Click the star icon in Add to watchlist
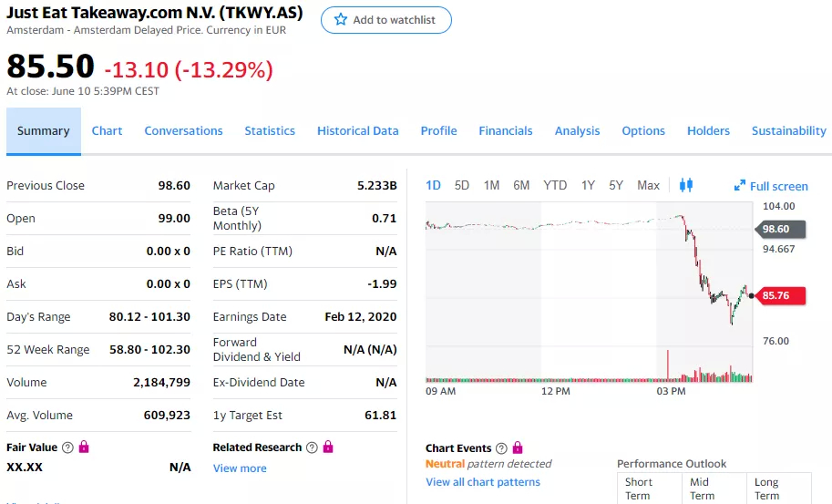Viewport: 832px width, 504px height. pyautogui.click(x=341, y=20)
